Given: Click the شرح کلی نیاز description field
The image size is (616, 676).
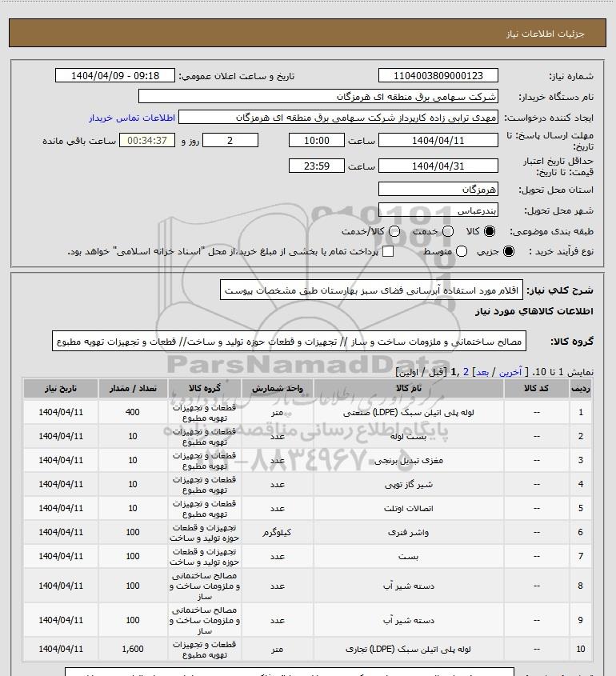Looking at the screenshot, I should click(371, 290).
